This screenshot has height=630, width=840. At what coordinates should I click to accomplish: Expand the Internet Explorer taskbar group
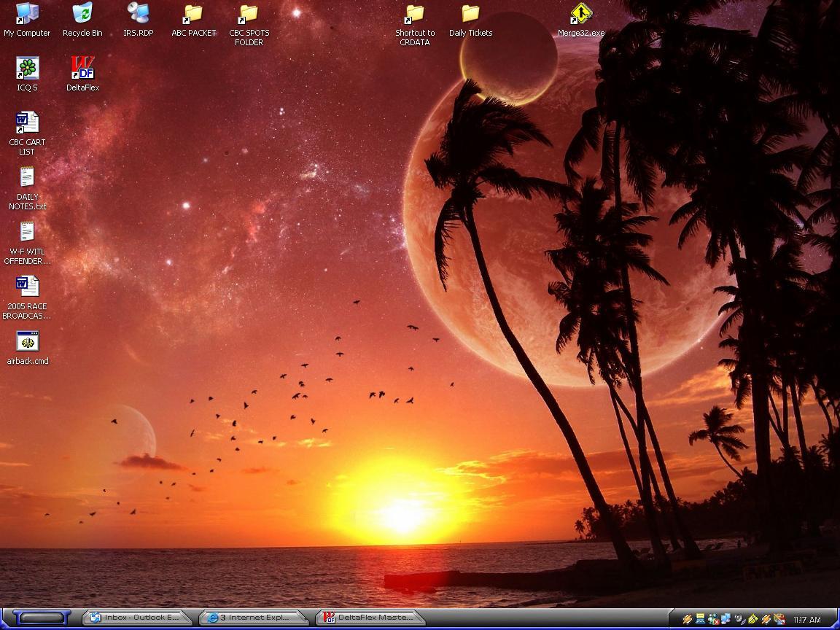[x=252, y=618]
